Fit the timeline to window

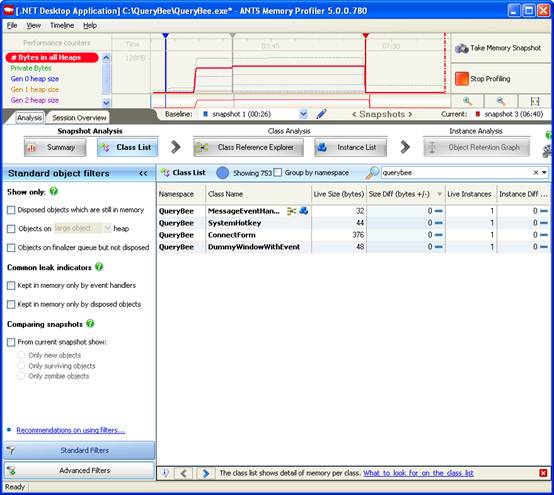535,101
